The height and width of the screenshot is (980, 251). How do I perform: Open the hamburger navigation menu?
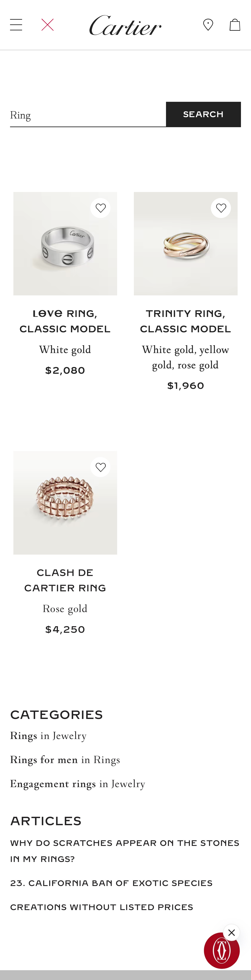(x=16, y=25)
